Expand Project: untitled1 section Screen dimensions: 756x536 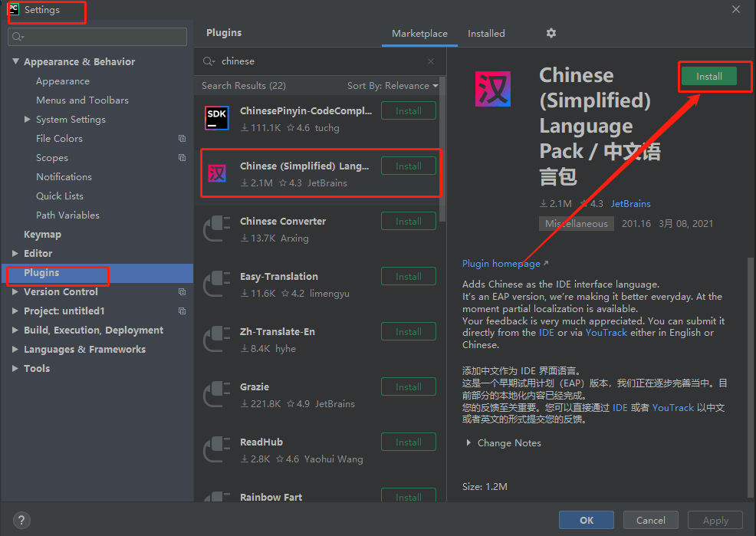15,311
